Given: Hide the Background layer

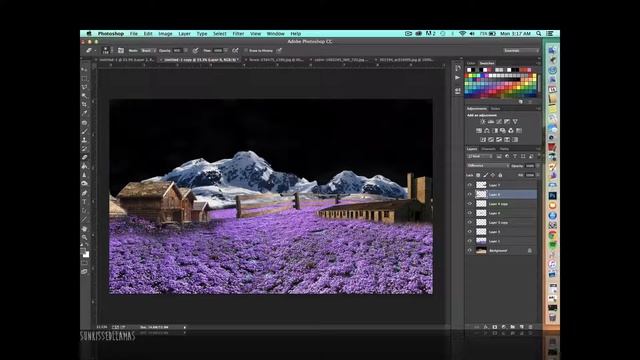Looking at the screenshot, I should point(470,251).
